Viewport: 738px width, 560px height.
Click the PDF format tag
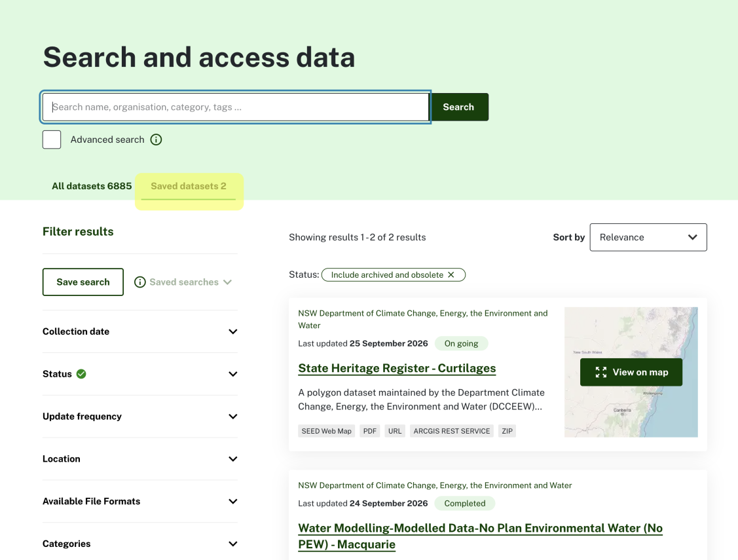click(370, 431)
